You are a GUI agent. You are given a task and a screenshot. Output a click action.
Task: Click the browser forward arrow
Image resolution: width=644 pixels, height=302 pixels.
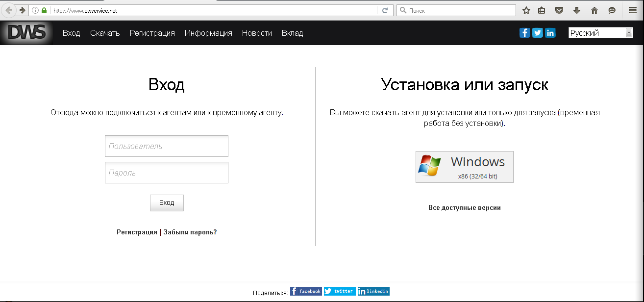point(22,10)
